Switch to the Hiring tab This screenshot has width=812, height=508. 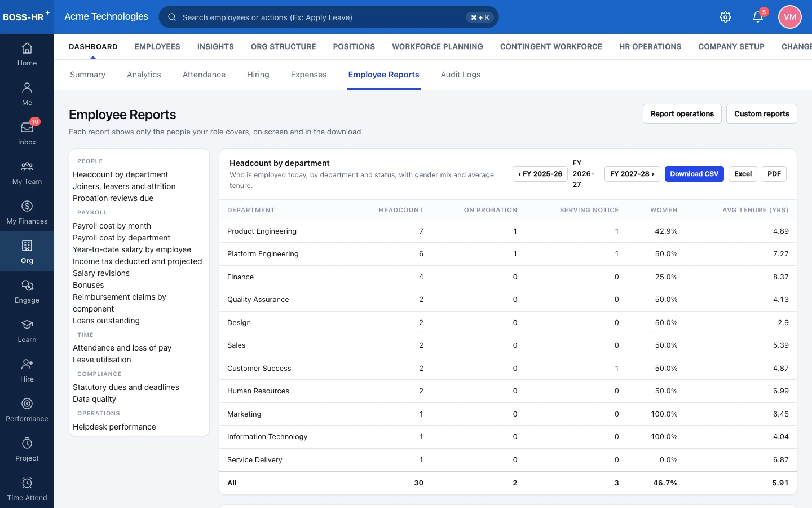tap(258, 75)
